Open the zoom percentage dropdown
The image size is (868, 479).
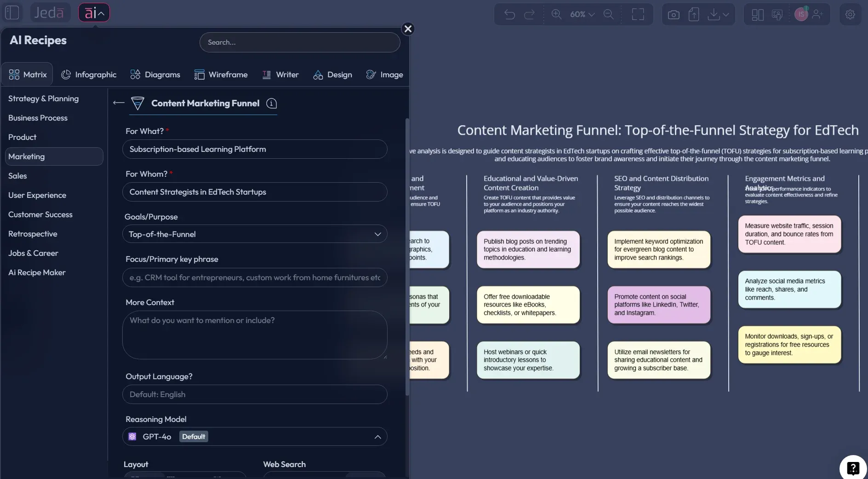coord(582,14)
